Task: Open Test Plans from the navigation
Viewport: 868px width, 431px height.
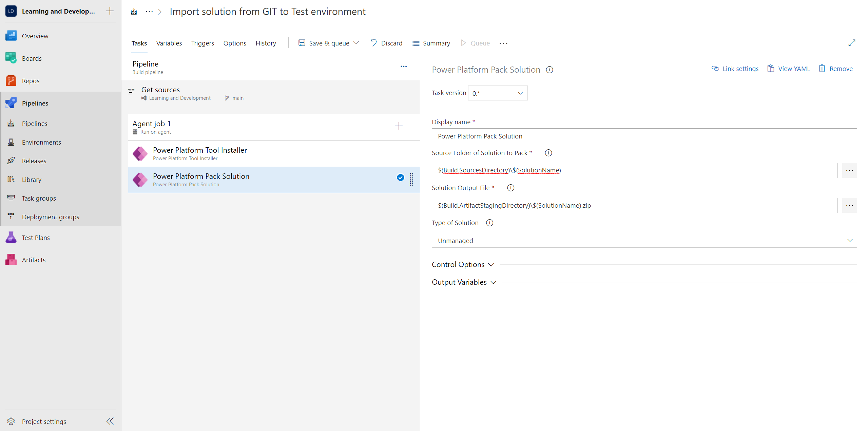Action: point(36,237)
